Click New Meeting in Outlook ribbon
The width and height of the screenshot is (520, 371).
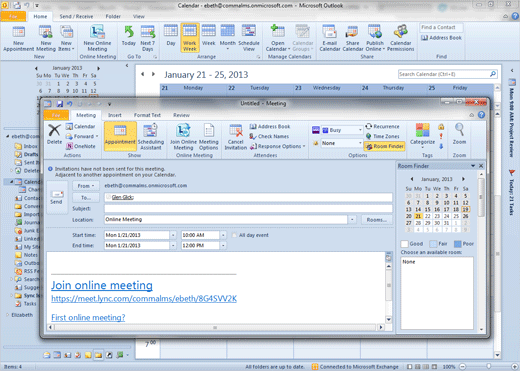[46, 39]
